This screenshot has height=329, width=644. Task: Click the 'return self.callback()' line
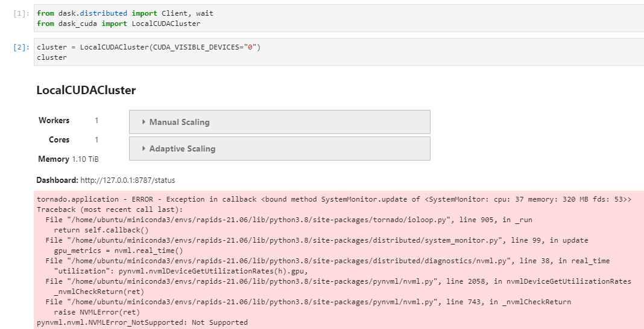click(x=101, y=231)
